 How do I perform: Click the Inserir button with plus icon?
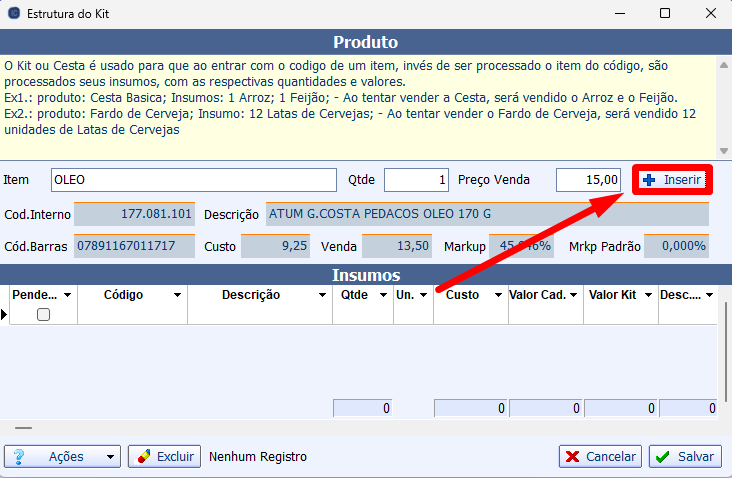click(673, 180)
